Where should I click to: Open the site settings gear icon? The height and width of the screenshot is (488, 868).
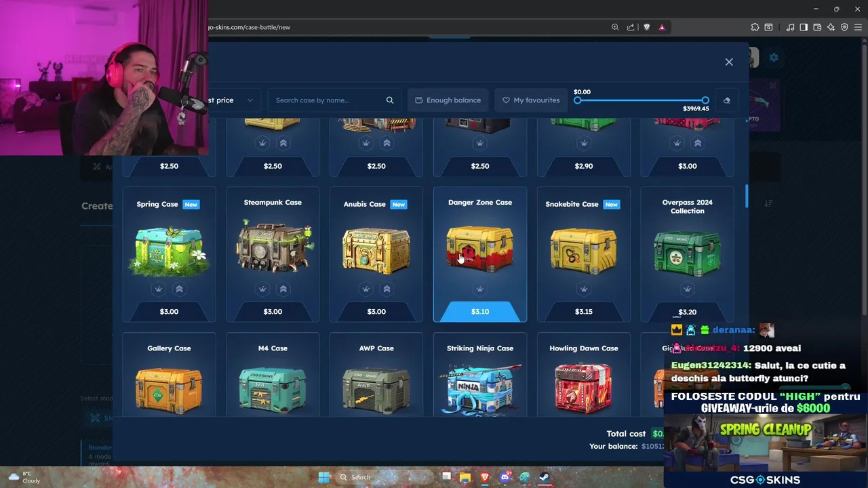774,58
